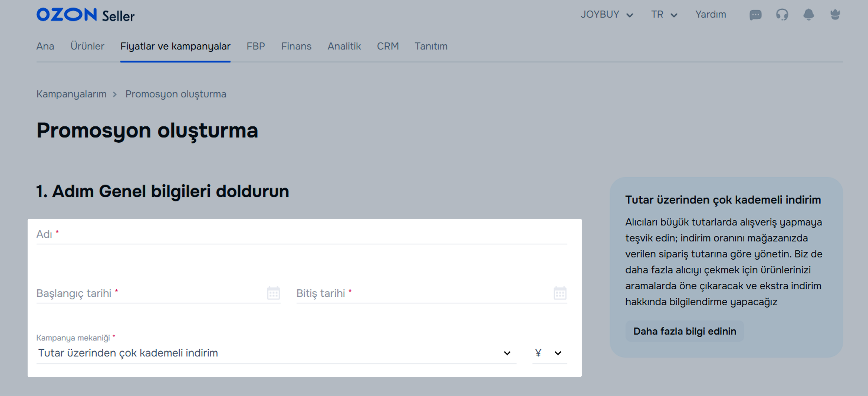This screenshot has width=868, height=396.
Task: Click the crown premium icon
Action: [x=835, y=15]
